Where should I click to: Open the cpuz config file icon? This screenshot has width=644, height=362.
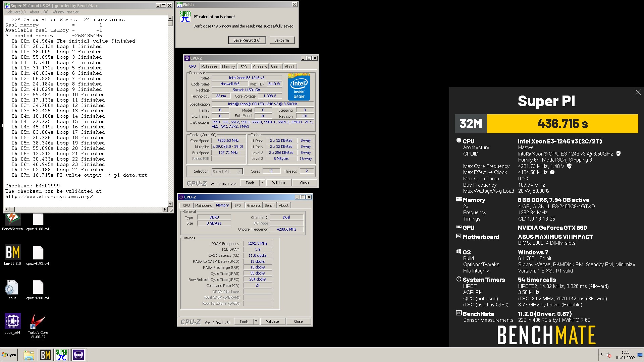click(12, 290)
